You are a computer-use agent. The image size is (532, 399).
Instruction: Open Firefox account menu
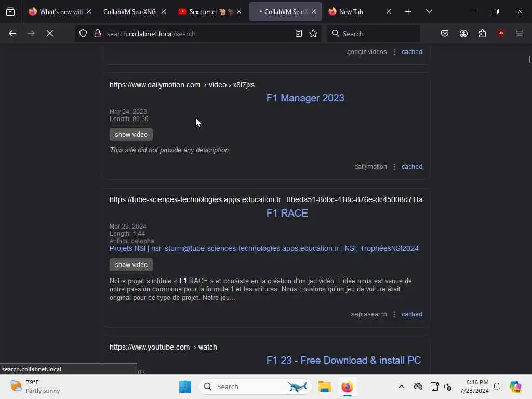coord(463,33)
